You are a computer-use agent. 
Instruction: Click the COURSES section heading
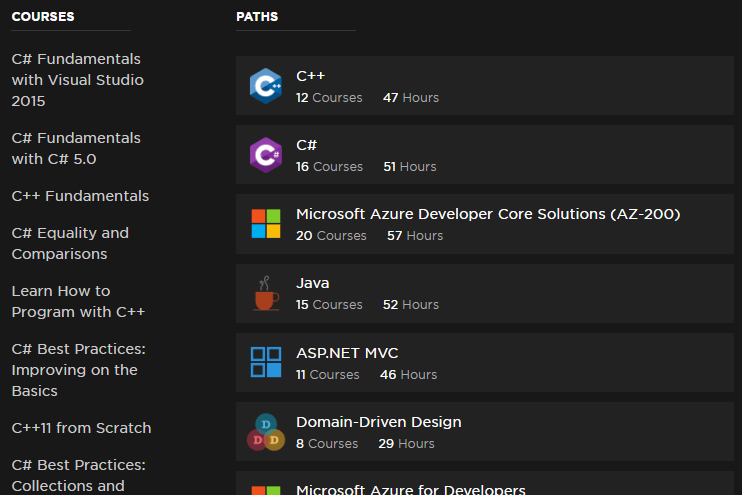43,17
